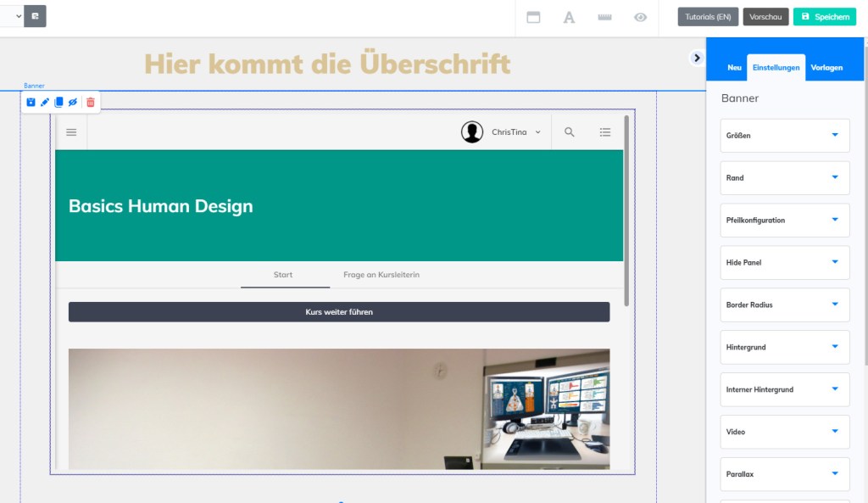
Task: Toggle Banner visibility with the crossed-eye icon
Action: 73,103
